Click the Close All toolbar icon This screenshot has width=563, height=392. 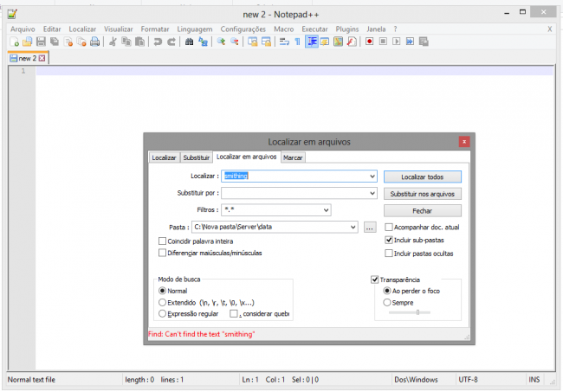point(81,42)
